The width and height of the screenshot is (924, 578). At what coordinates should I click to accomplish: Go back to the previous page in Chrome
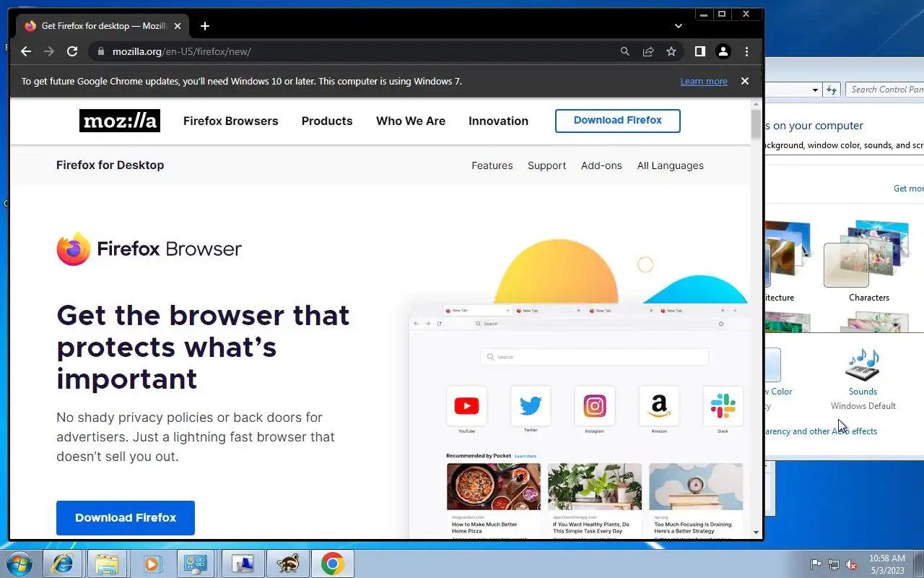coord(26,51)
